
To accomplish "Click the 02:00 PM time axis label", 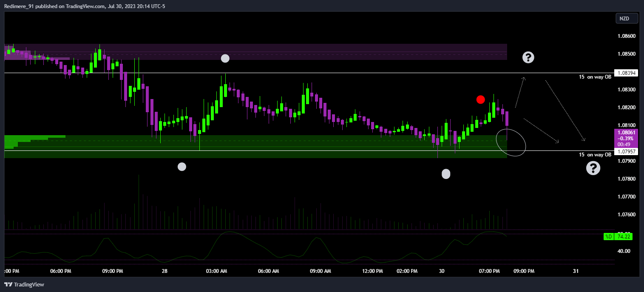I will [407, 271].
